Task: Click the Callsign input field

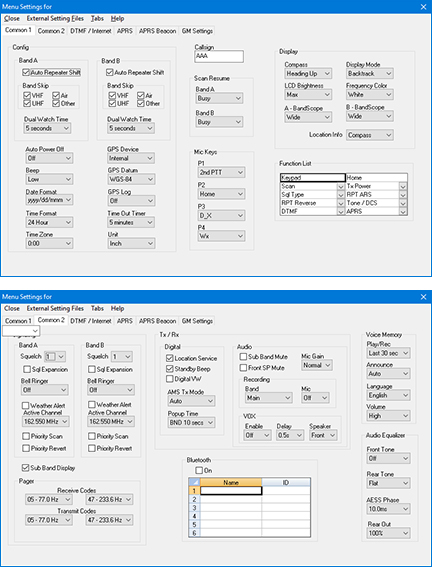Action: 219,56
